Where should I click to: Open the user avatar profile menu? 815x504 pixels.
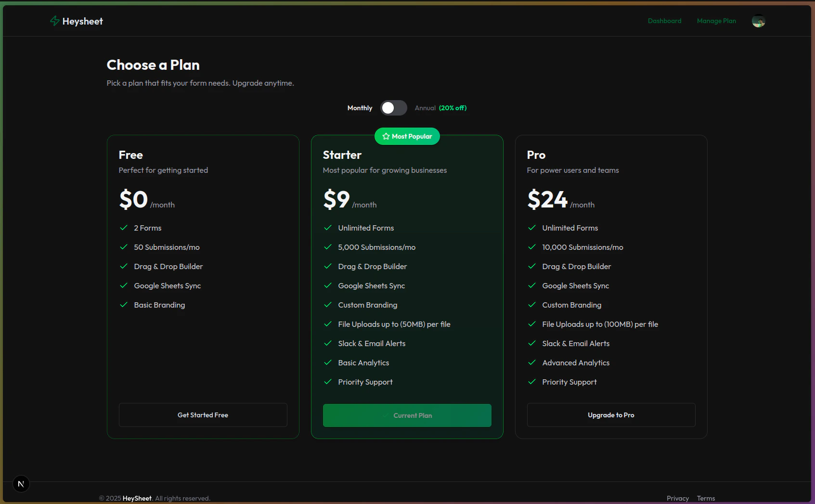point(759,21)
